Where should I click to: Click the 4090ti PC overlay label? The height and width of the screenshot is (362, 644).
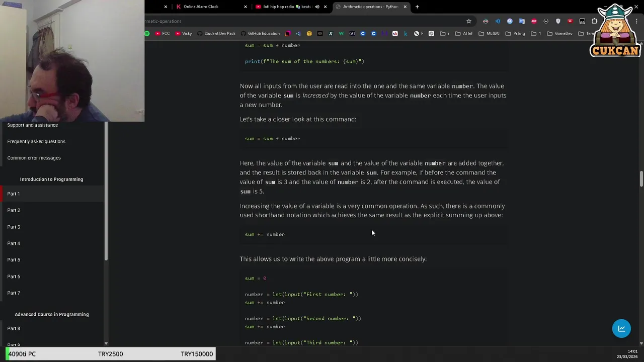22,354
